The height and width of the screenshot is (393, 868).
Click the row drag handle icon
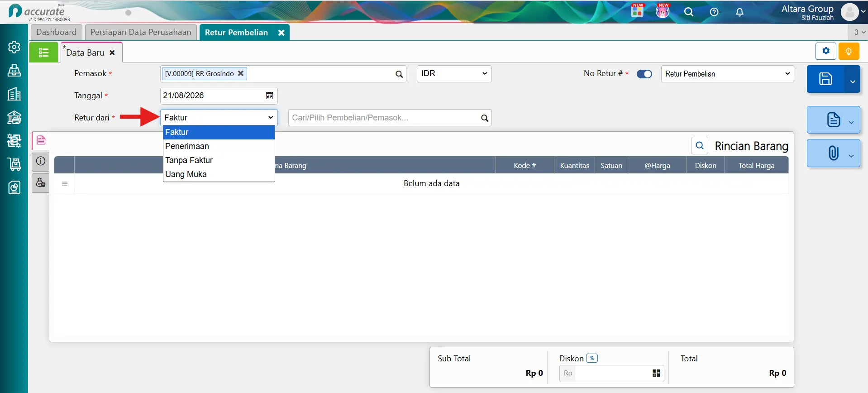click(x=65, y=183)
